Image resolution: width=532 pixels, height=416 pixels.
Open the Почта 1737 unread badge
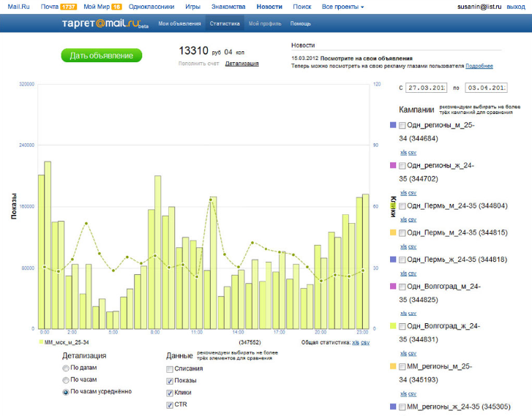pos(69,7)
